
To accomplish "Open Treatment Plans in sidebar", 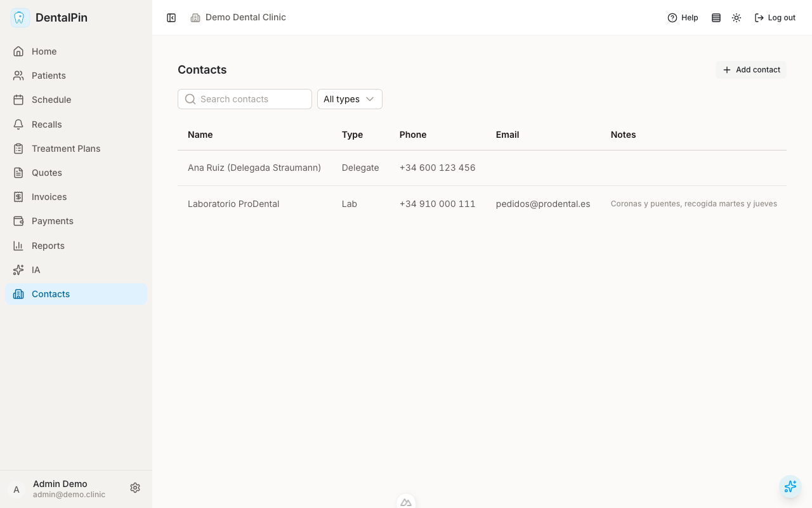I will [76, 149].
